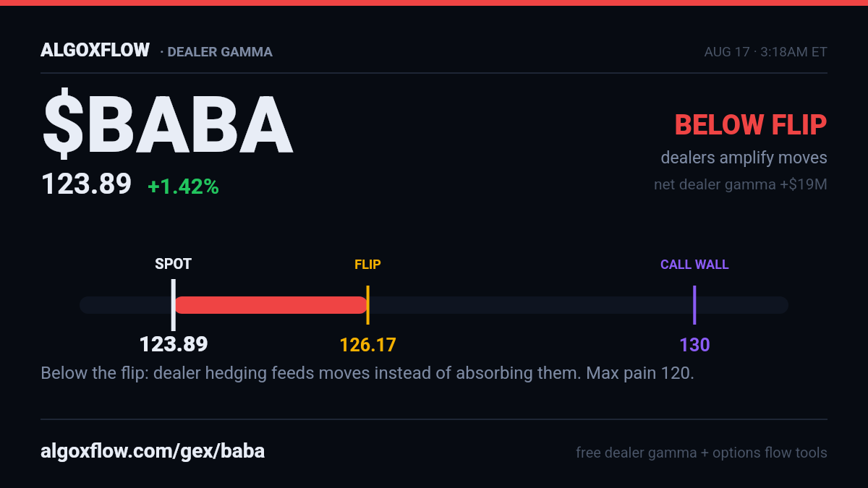Click the BELOW FLIP status label
The width and height of the screenshot is (868, 488).
(x=751, y=125)
